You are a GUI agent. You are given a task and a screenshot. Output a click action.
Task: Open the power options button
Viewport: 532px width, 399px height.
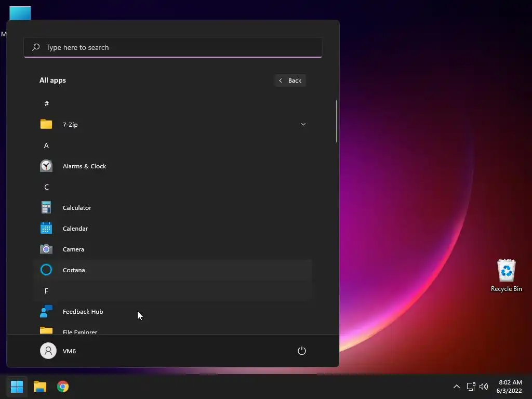click(302, 351)
